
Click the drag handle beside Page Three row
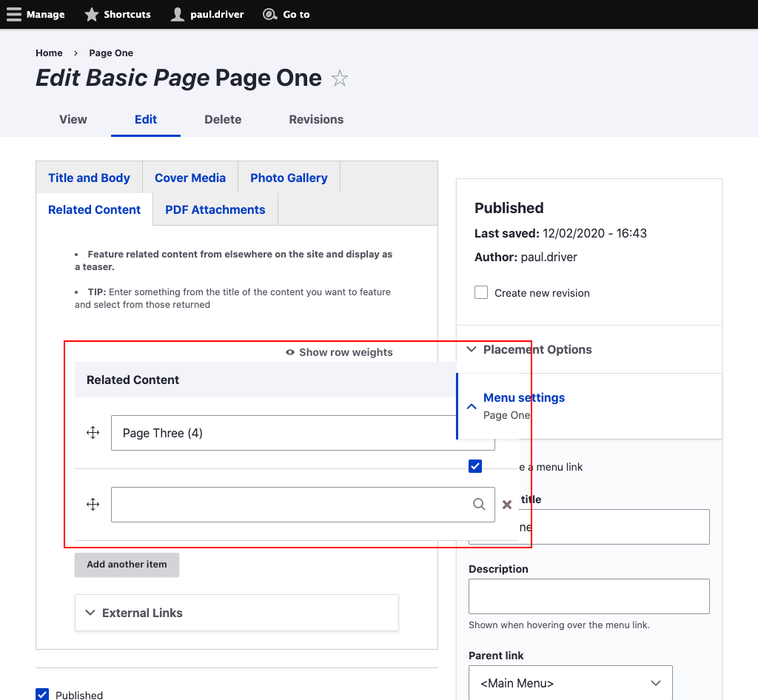tap(93, 432)
